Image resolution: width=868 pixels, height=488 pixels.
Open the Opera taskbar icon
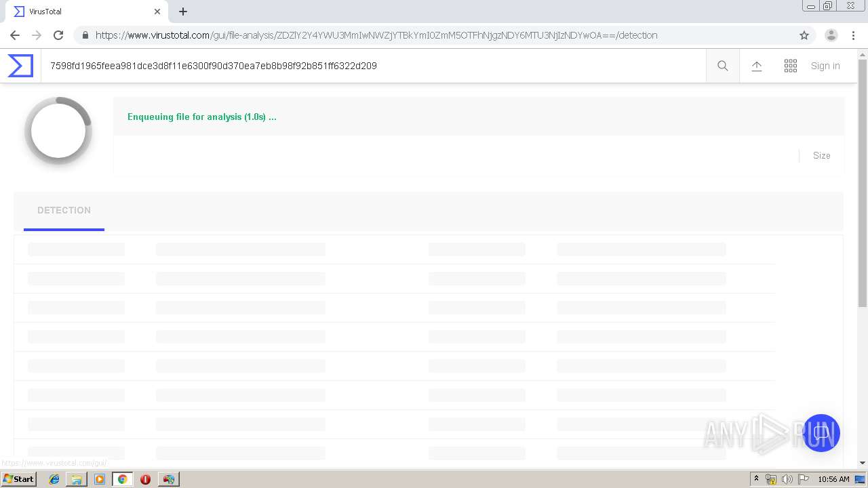(145, 479)
